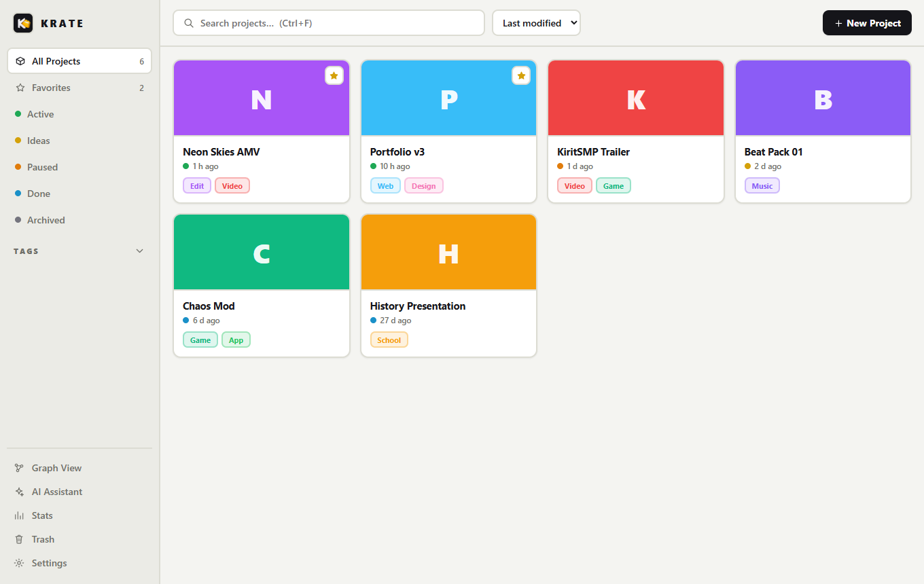Click the Portfolio v3 title

click(x=397, y=152)
